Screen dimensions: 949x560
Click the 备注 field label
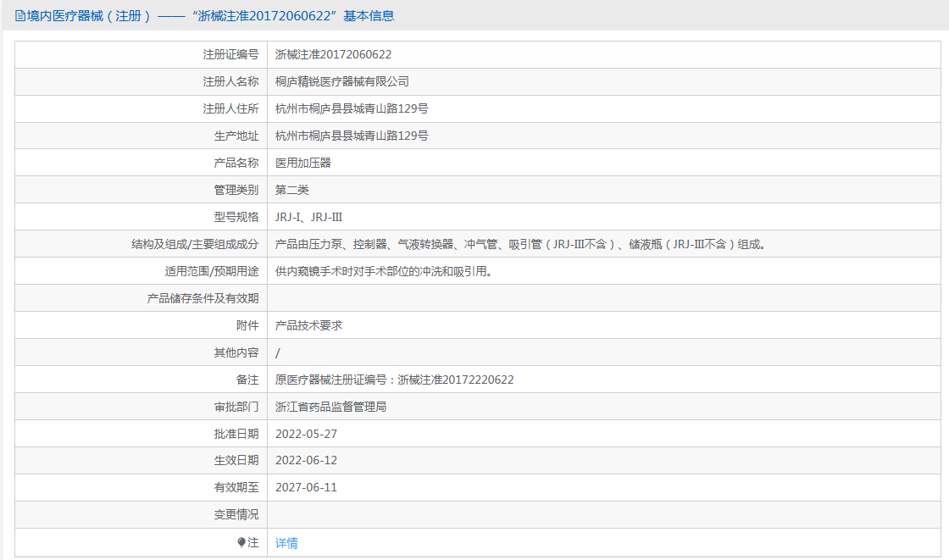pyautogui.click(x=247, y=380)
